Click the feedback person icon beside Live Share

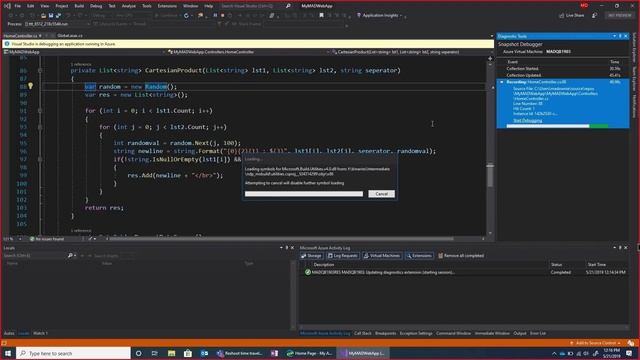[594, 16]
